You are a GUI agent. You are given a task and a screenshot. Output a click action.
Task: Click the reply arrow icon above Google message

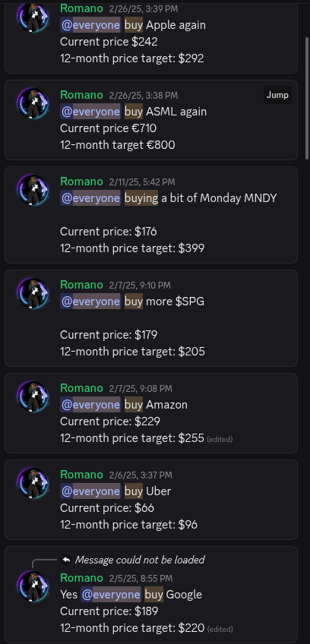point(66,560)
